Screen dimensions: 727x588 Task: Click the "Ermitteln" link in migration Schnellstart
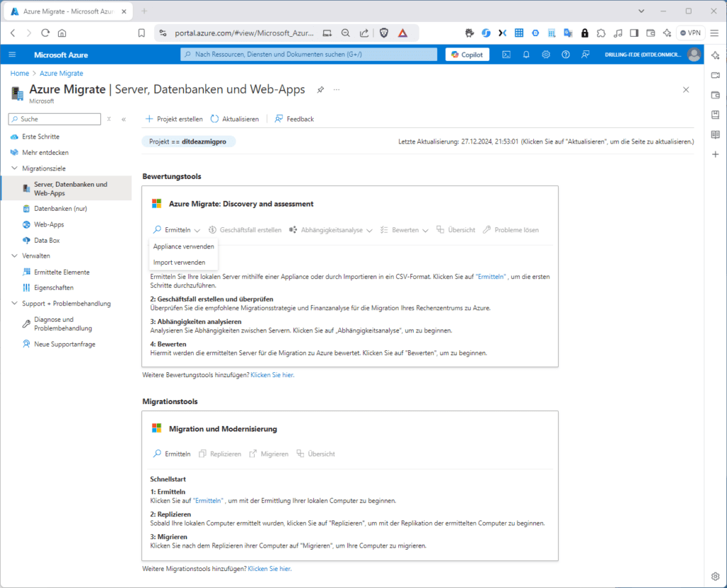pos(208,501)
